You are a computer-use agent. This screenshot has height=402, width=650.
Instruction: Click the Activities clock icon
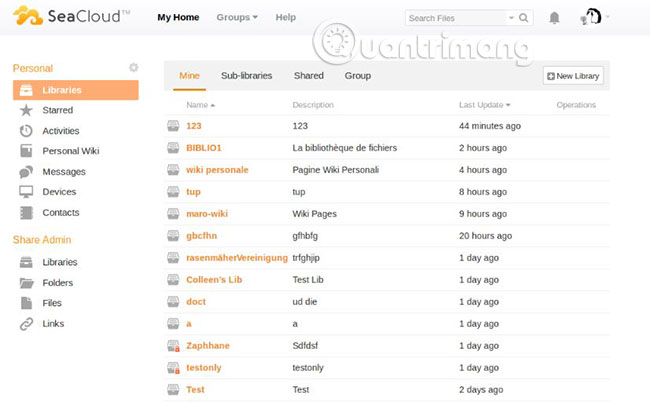click(26, 131)
